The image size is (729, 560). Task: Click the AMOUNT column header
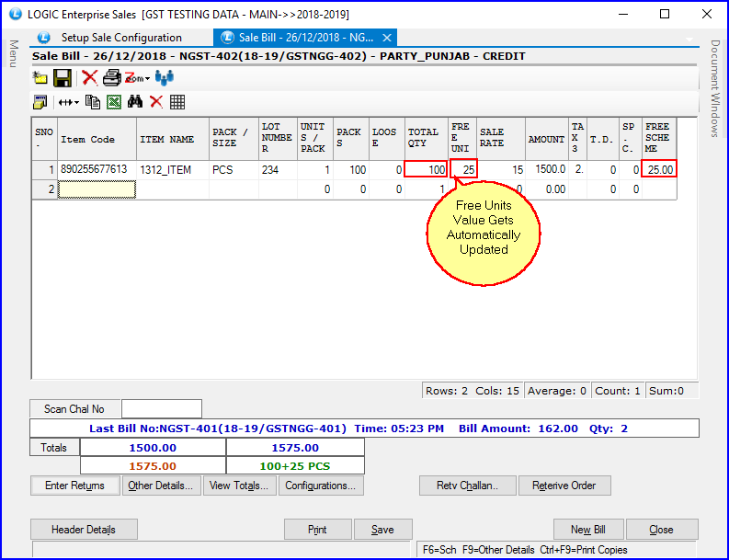(x=547, y=139)
